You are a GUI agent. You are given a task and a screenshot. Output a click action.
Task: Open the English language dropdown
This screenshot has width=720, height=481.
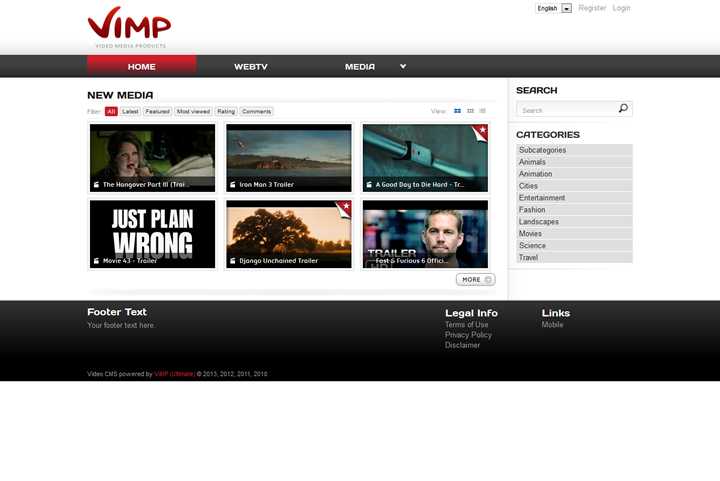553,8
